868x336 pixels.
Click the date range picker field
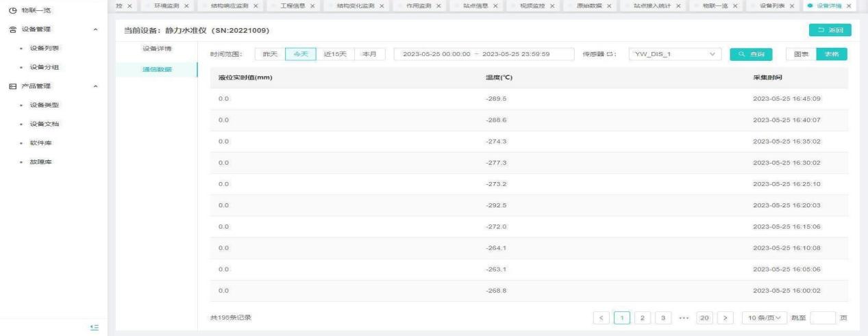coord(484,54)
